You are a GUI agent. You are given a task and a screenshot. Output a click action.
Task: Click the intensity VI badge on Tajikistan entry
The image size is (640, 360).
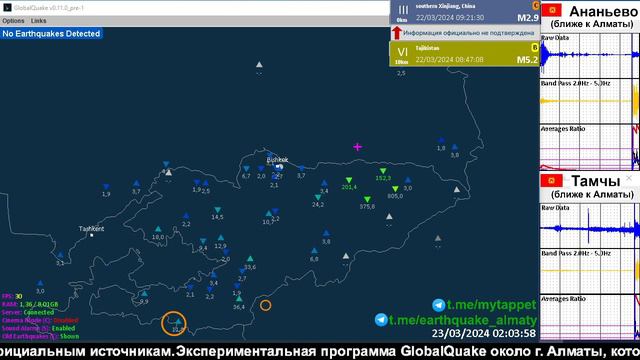(x=402, y=52)
